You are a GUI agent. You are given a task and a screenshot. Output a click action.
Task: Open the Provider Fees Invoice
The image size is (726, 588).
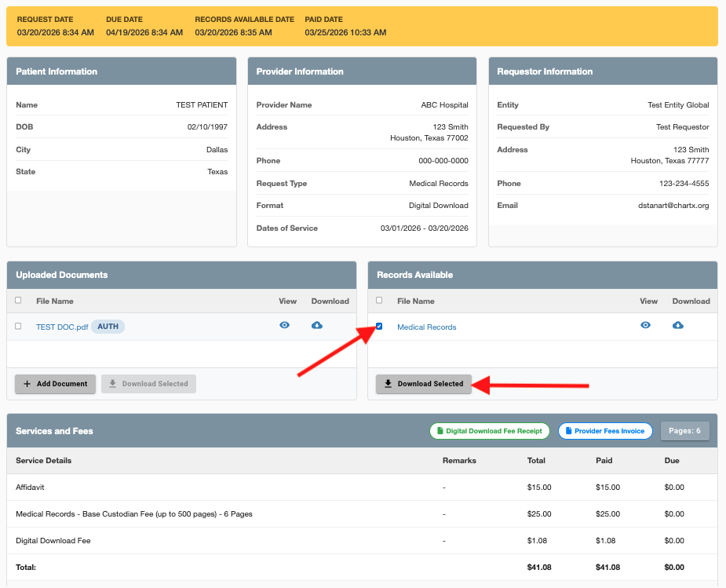tap(605, 431)
